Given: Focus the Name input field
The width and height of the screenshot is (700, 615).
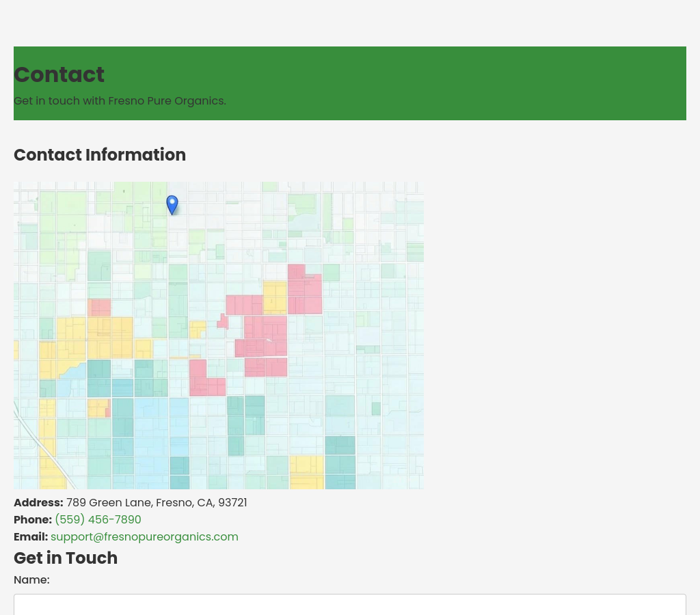Looking at the screenshot, I should [x=349, y=604].
